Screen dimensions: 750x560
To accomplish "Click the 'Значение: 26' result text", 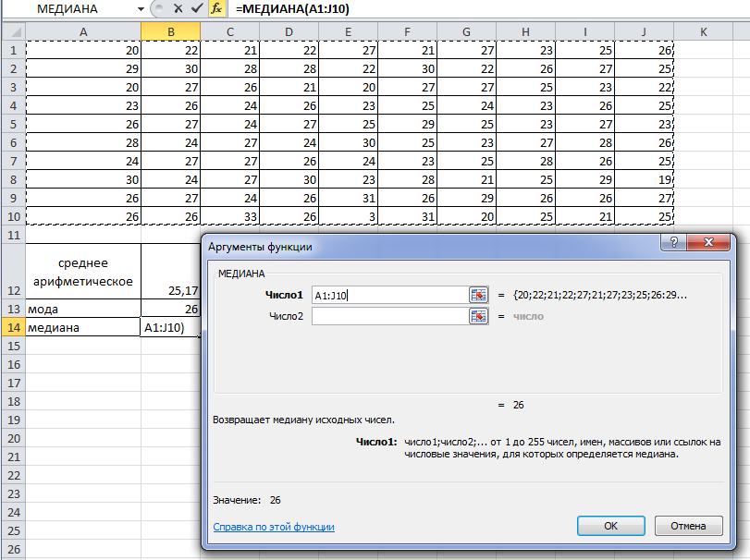I will [247, 500].
